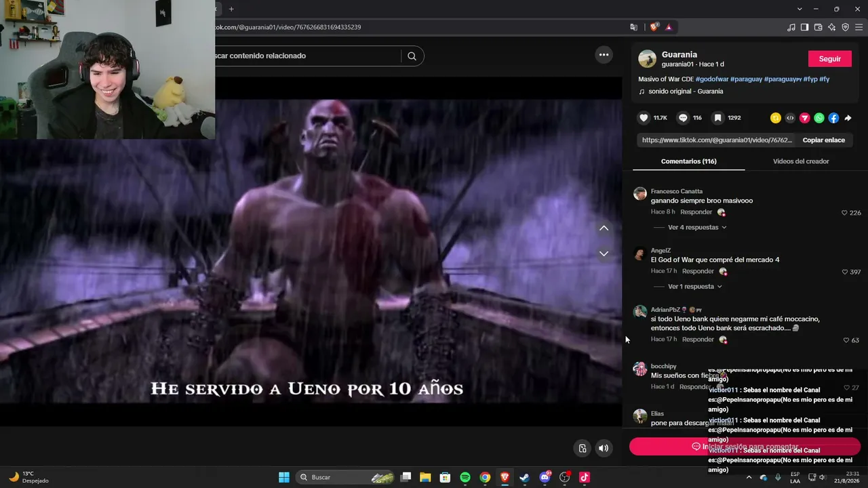Open the browser media playlist icon
Image resolution: width=868 pixels, height=488 pixels.
791,27
